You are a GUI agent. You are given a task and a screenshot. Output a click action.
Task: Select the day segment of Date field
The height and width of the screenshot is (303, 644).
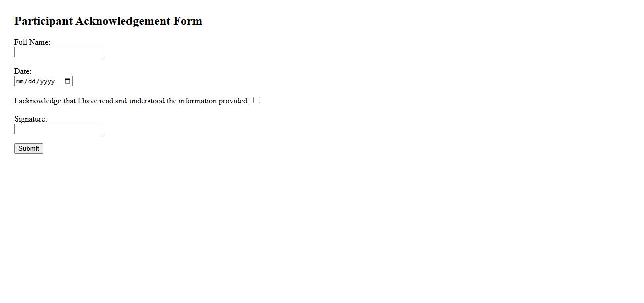tap(32, 81)
